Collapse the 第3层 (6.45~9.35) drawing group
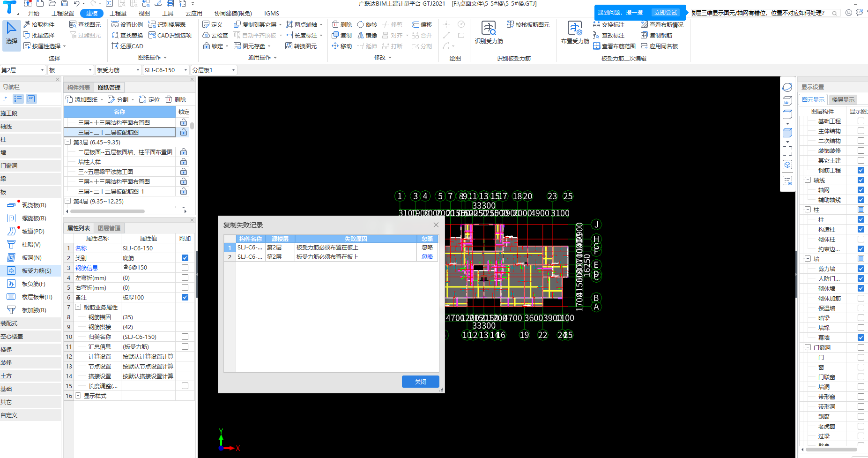 (x=68, y=142)
